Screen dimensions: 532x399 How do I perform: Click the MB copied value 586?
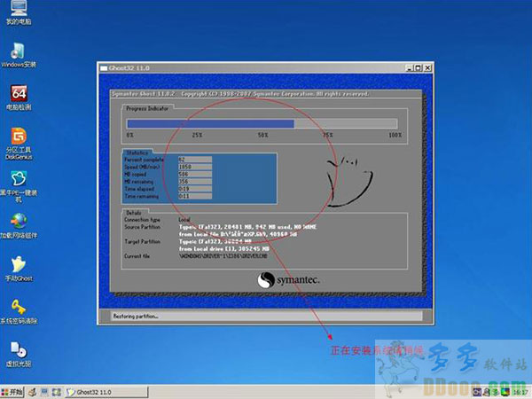click(195, 174)
